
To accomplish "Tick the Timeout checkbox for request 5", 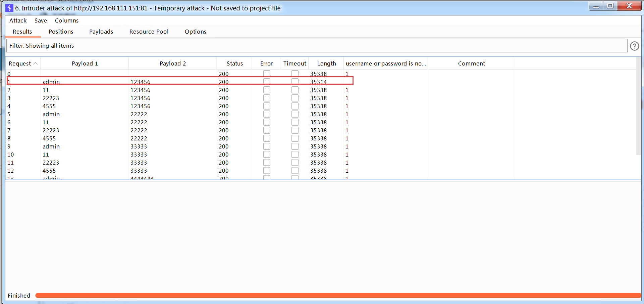I will coord(295,114).
